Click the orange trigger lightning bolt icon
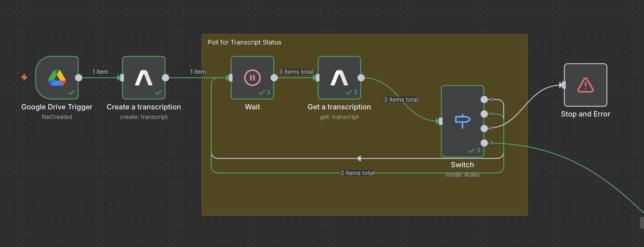644x247 pixels. (x=24, y=77)
